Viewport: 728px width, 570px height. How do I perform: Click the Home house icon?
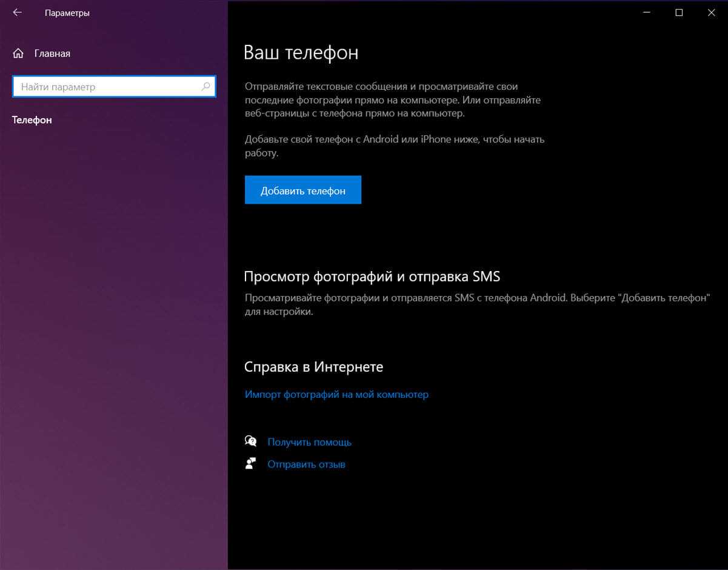click(x=18, y=53)
